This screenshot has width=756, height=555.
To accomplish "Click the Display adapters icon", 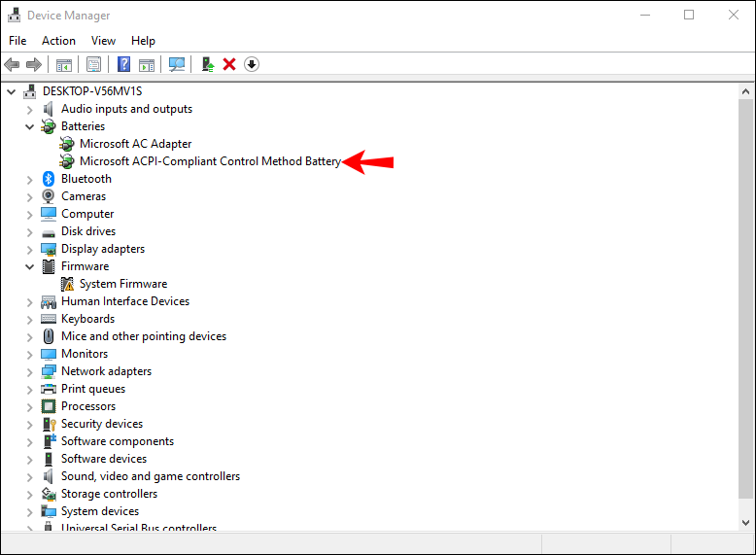I will (49, 249).
